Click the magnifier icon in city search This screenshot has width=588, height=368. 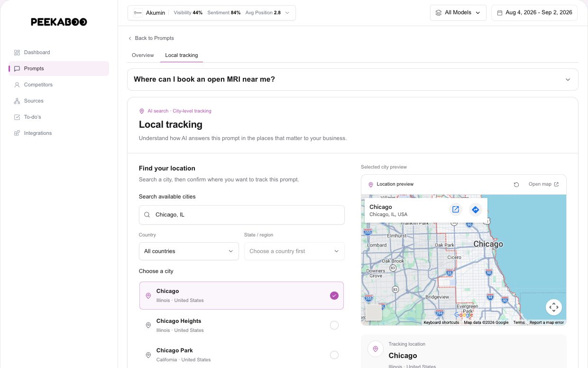click(147, 215)
